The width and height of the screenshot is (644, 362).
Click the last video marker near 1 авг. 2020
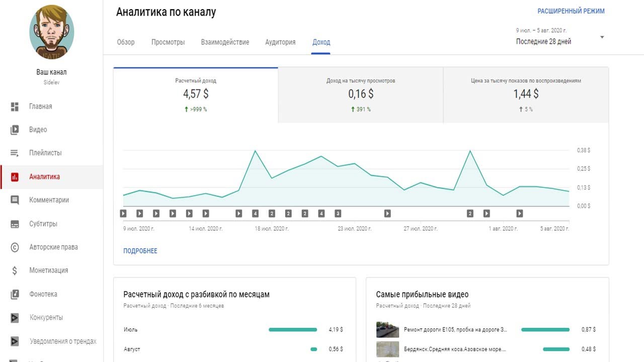[x=519, y=214]
